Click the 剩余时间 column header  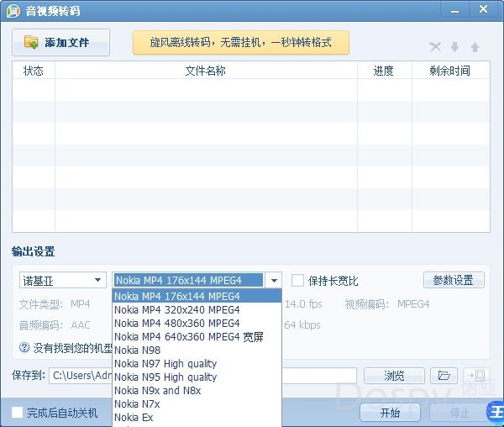[x=450, y=71]
